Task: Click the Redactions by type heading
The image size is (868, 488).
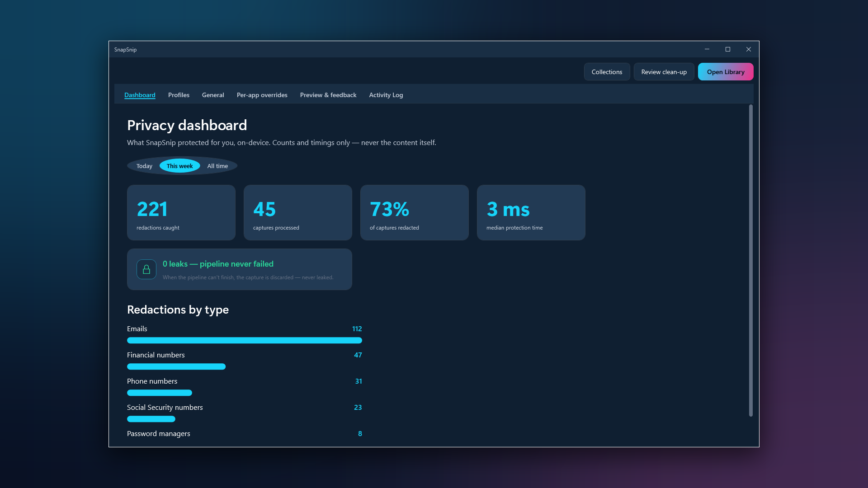Action: pos(178,310)
